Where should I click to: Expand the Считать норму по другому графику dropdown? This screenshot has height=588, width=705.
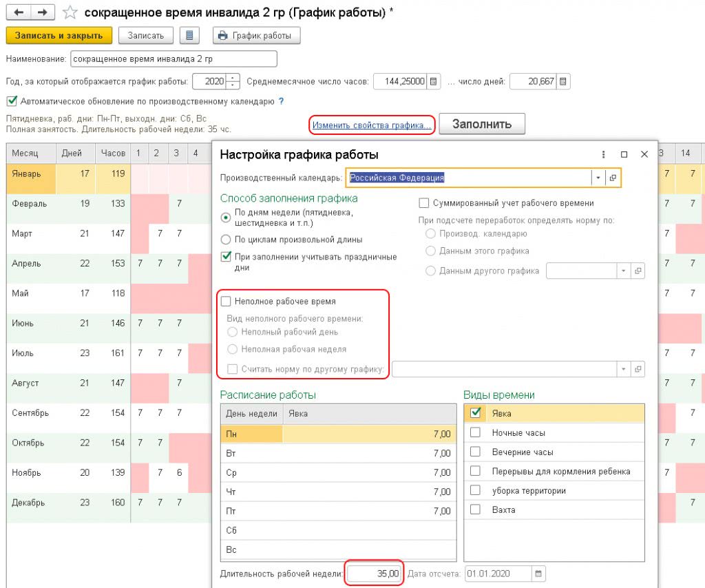point(624,369)
